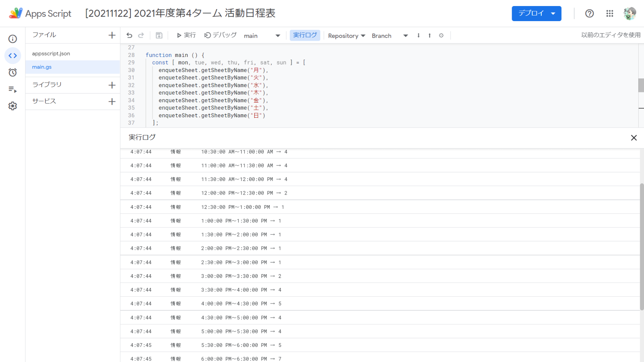
Task: Click the Save project disk icon
Action: pos(159,35)
